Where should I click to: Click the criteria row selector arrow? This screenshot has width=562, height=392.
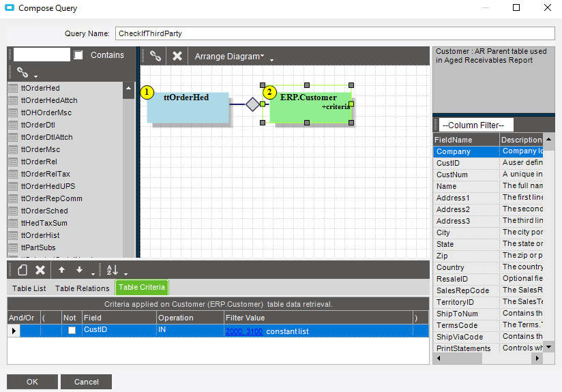pyautogui.click(x=14, y=331)
